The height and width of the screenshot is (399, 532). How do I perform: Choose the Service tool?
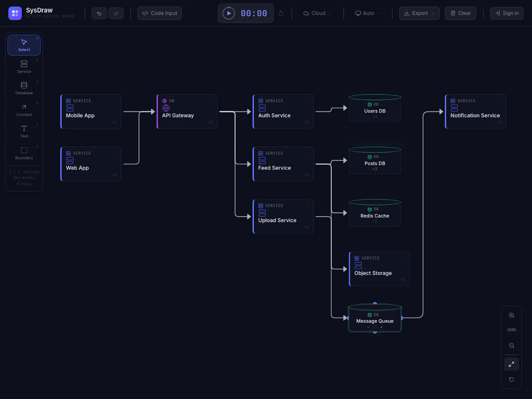(x=24, y=67)
